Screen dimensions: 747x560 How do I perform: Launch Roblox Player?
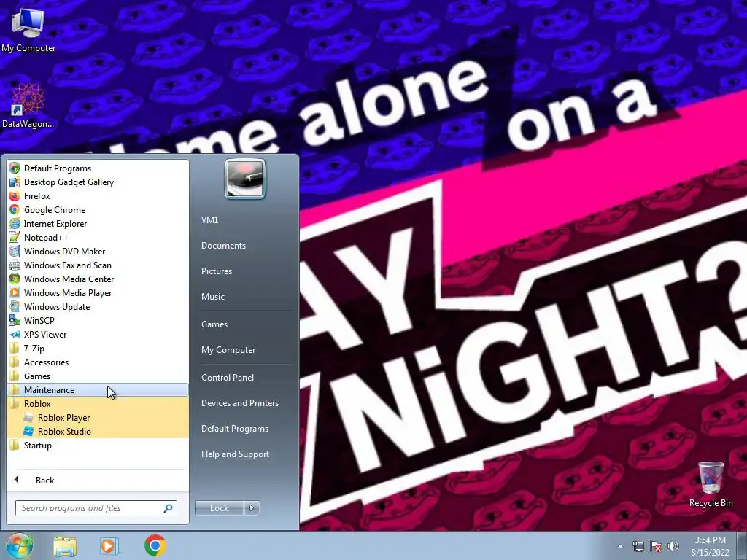coord(98,417)
